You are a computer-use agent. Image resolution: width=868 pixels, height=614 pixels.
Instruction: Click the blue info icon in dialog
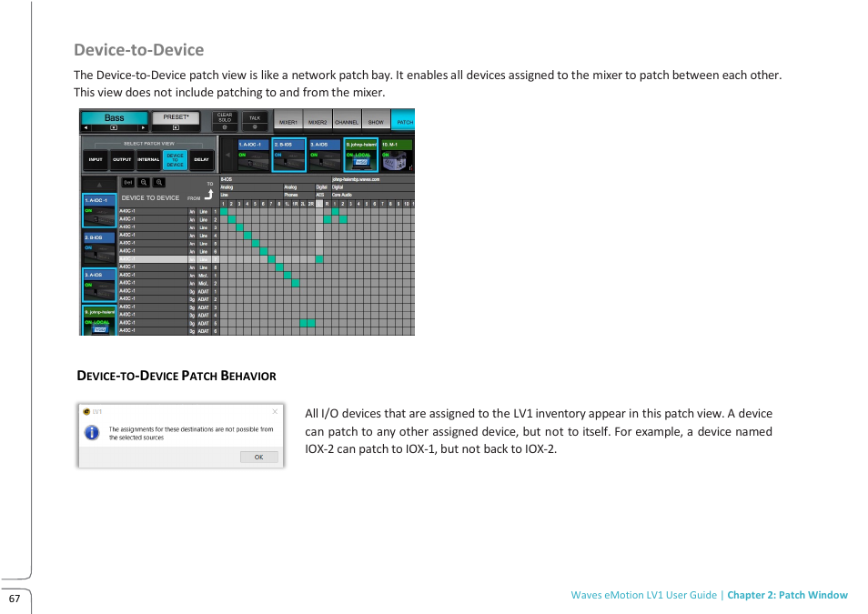point(91,432)
